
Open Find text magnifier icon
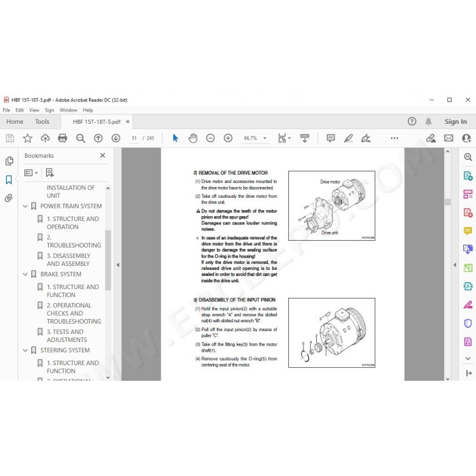(80, 139)
